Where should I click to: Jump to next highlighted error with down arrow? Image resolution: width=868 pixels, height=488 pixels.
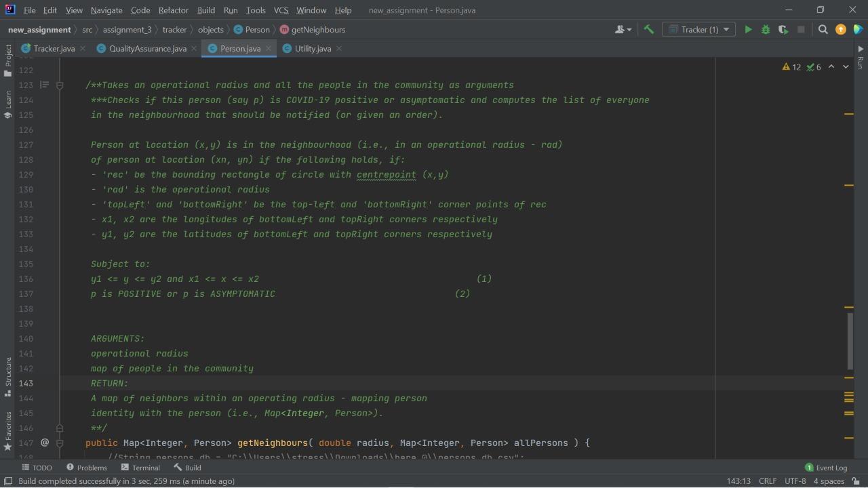[x=844, y=67]
